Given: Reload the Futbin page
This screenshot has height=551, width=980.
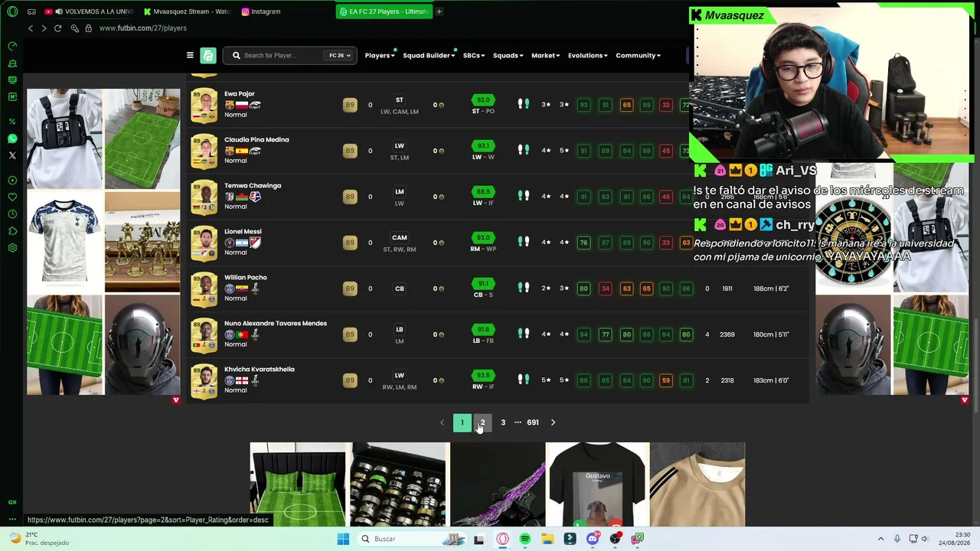Looking at the screenshot, I should coord(57,28).
